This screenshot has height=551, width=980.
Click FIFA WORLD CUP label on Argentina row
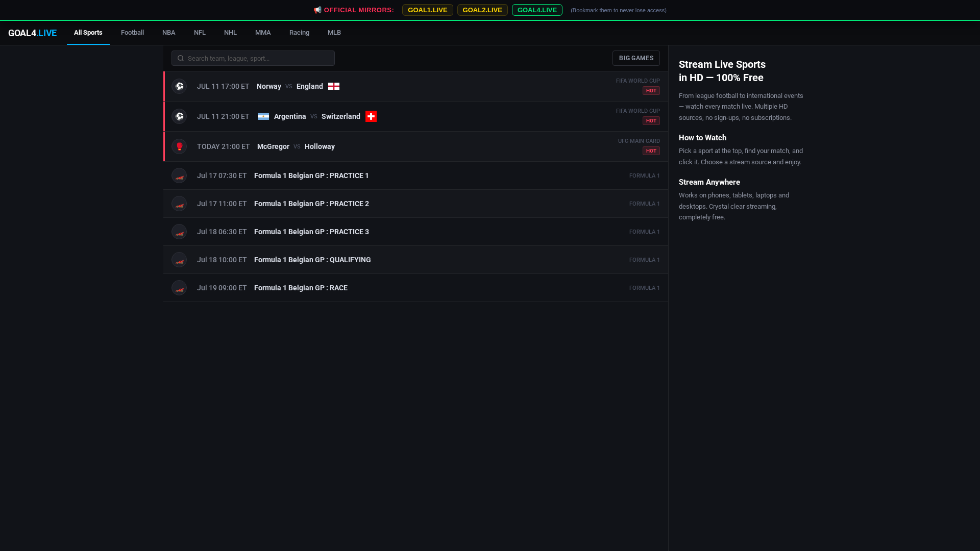click(638, 111)
